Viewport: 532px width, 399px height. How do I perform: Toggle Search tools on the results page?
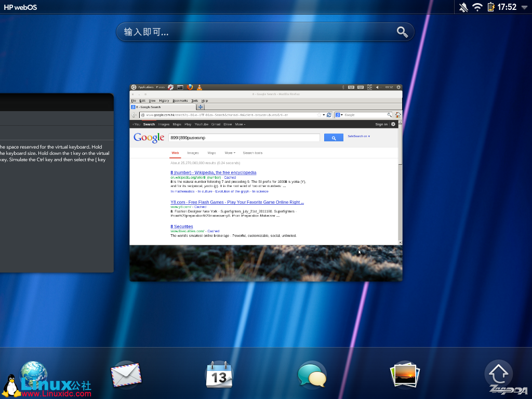[x=252, y=153]
